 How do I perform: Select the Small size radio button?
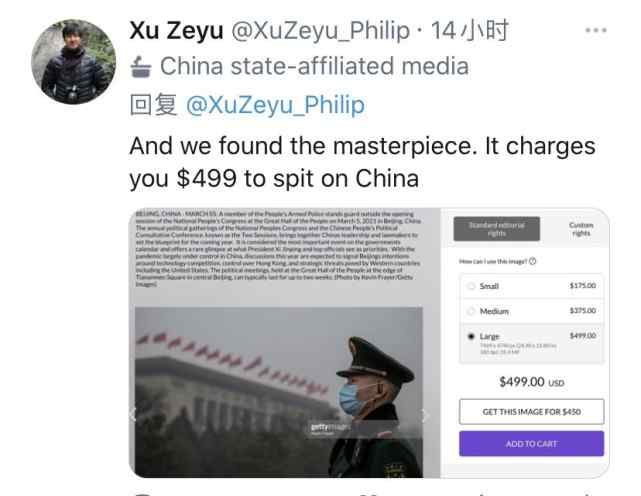coord(471,286)
